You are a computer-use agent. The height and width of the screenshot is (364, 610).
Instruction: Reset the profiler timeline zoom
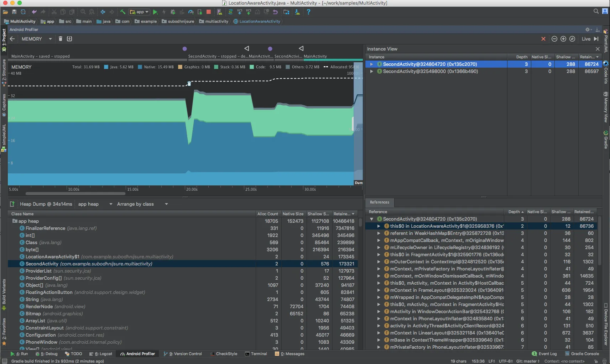click(572, 39)
